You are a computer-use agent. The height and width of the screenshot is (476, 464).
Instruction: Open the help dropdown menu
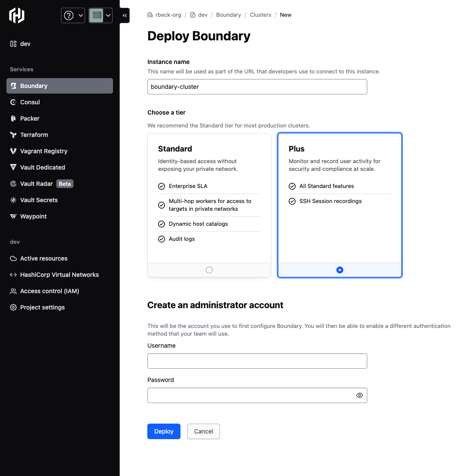click(73, 15)
